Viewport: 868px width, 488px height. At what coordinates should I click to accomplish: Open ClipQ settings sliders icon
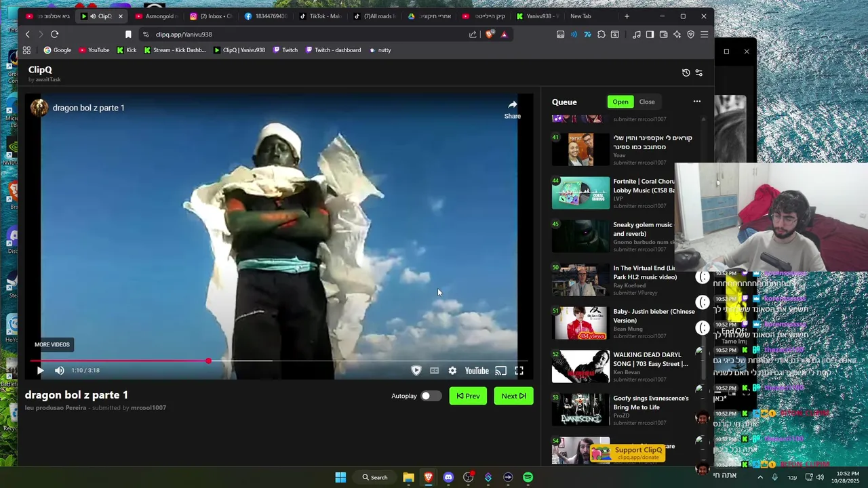pyautogui.click(x=699, y=73)
